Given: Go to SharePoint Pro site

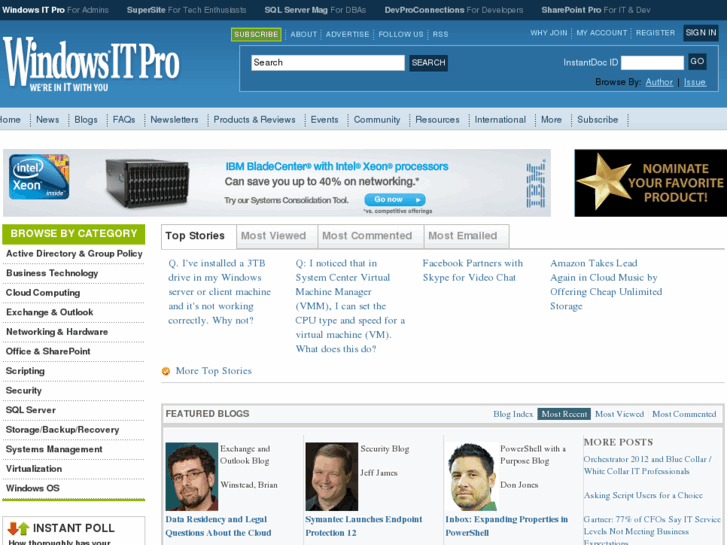Looking at the screenshot, I should click(x=596, y=10).
